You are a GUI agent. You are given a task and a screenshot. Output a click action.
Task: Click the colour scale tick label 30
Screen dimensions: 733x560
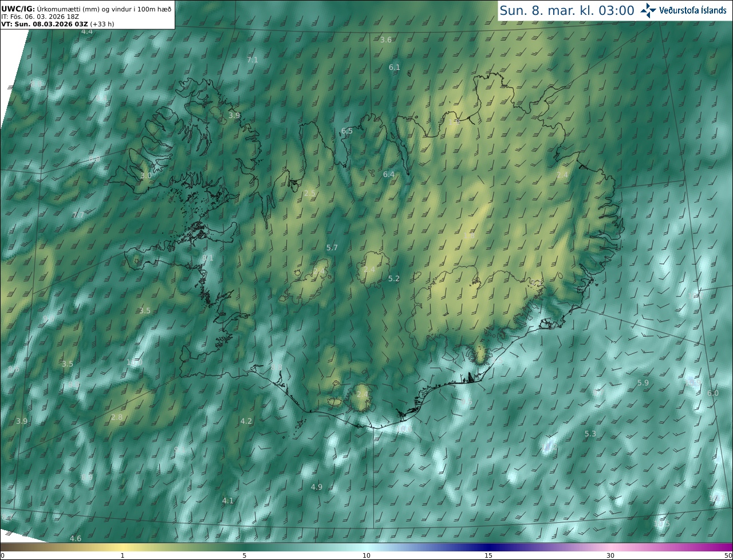pyautogui.click(x=610, y=555)
